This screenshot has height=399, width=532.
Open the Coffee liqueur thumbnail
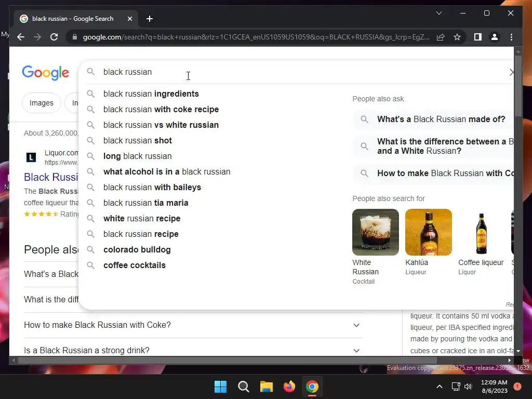(x=481, y=232)
